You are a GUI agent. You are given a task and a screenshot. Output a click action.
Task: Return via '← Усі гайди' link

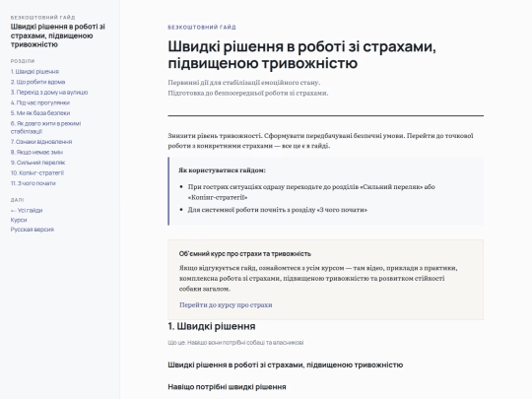coord(27,211)
